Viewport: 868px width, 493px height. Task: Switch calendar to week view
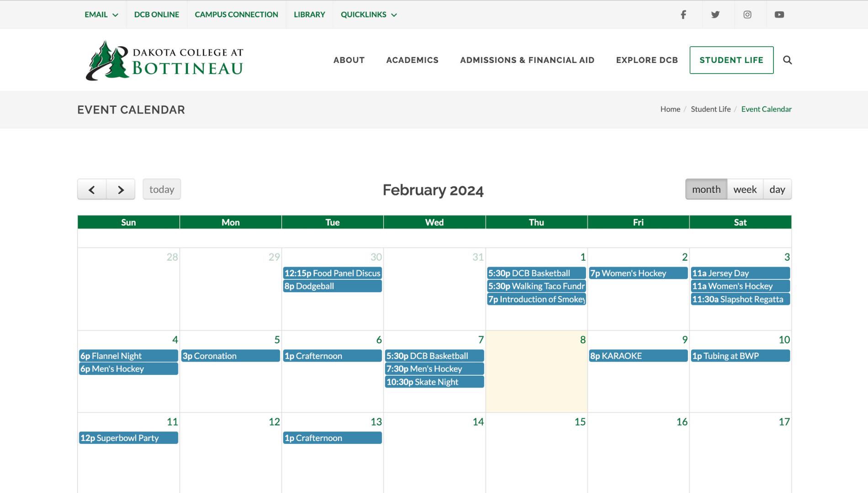pos(745,189)
